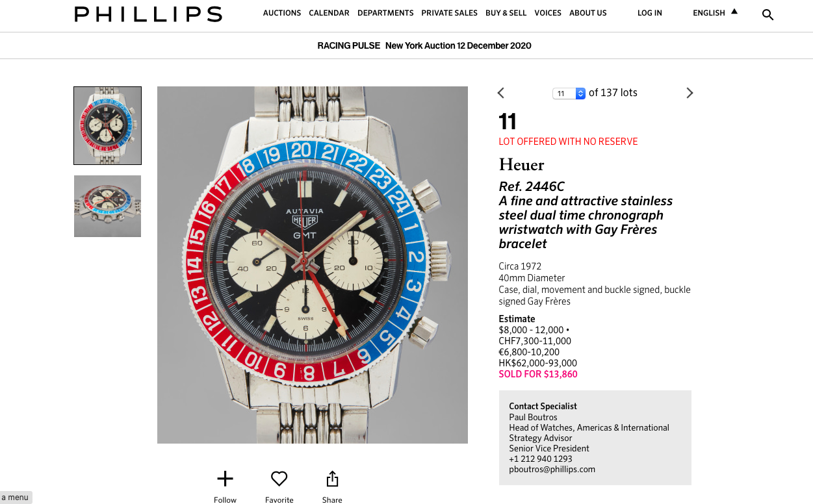Click the Follow plus icon
This screenshot has width=813, height=504.
pyautogui.click(x=225, y=479)
